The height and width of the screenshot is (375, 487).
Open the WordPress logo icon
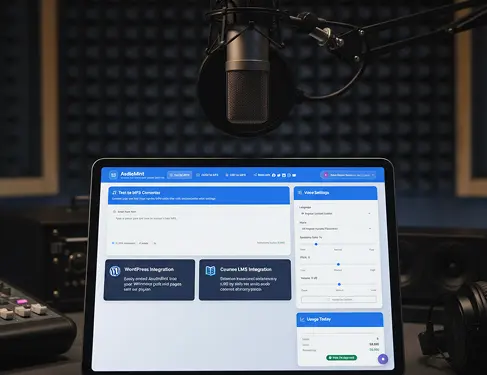pyautogui.click(x=115, y=271)
